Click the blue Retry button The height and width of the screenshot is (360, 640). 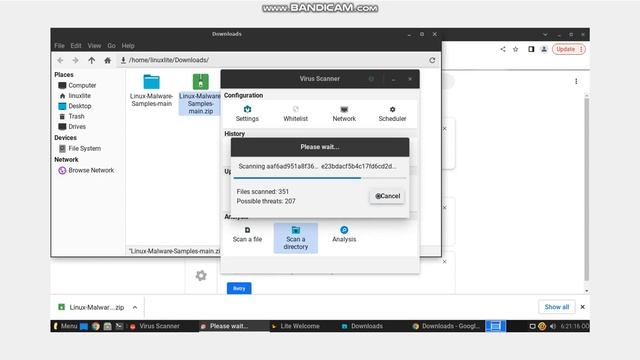[x=239, y=288]
